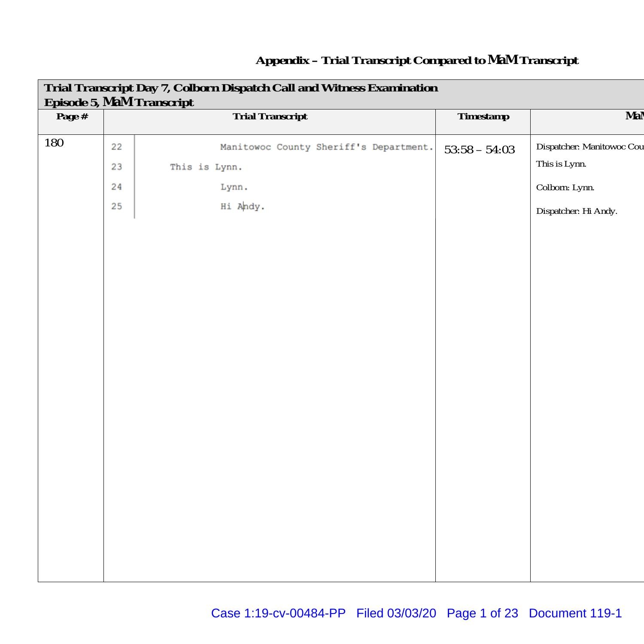Select the Timestamp column header
This screenshot has height=644, width=644.
(x=483, y=117)
